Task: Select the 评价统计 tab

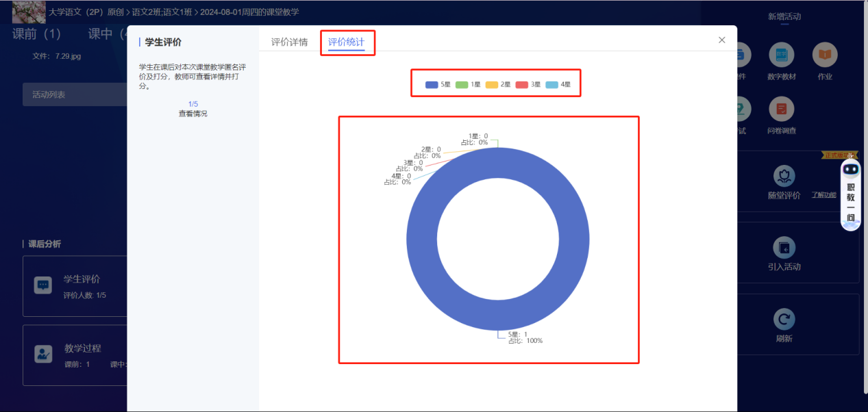Action: pos(346,42)
